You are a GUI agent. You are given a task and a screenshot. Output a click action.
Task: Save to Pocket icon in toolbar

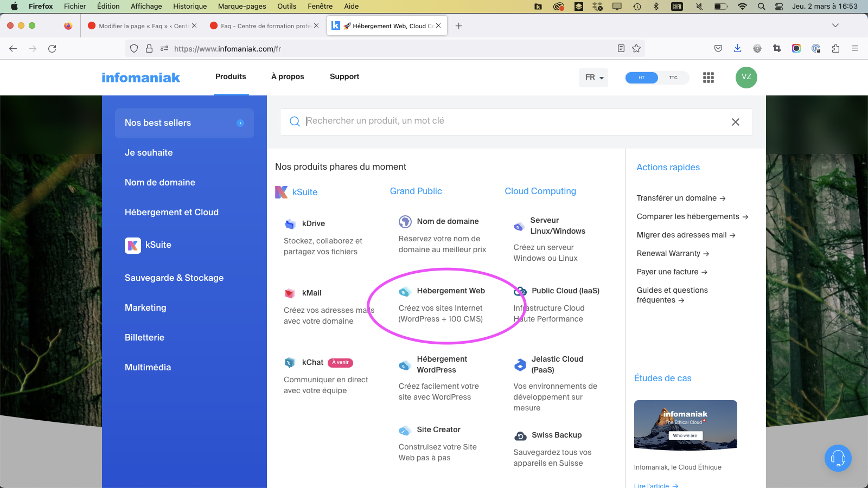718,48
